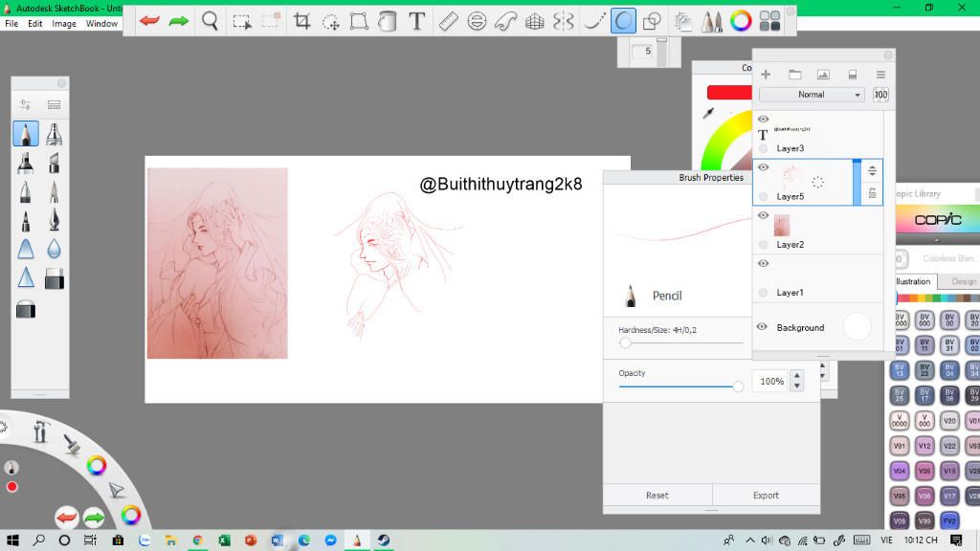Expand Layer5 blend options arrows icon

coord(872,170)
